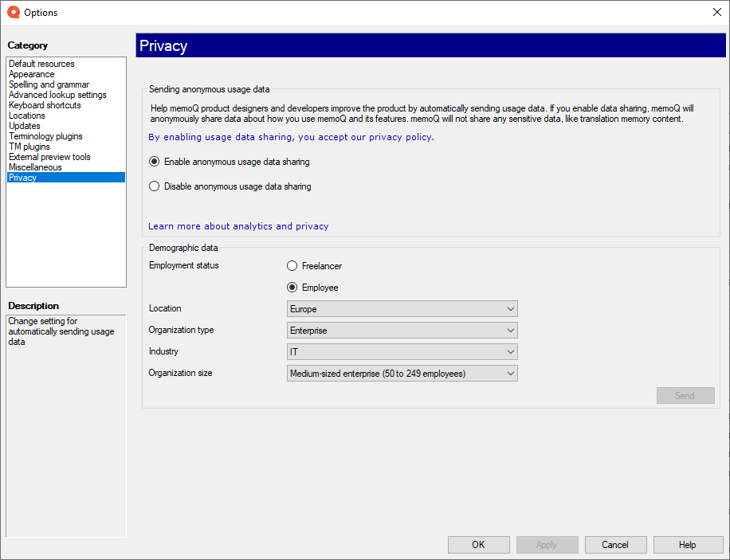The image size is (730, 560).
Task: Open the Appearance category
Action: 32,74
